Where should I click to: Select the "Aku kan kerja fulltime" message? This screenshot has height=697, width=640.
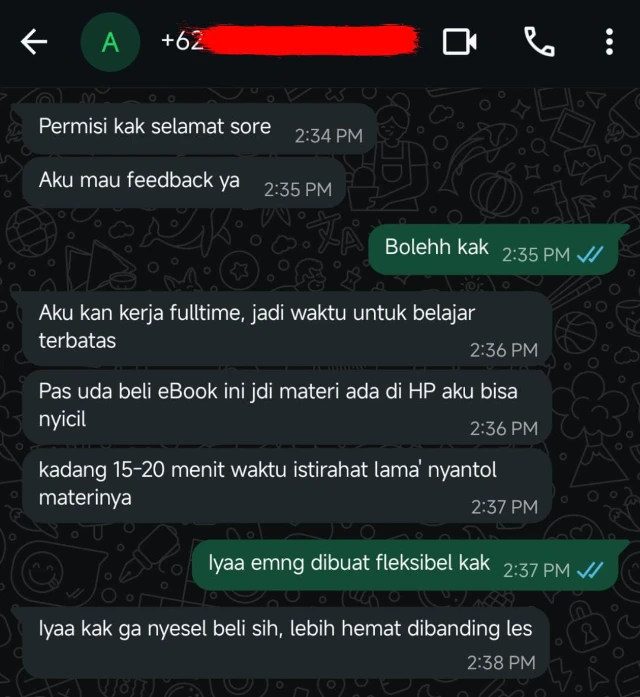tap(287, 329)
